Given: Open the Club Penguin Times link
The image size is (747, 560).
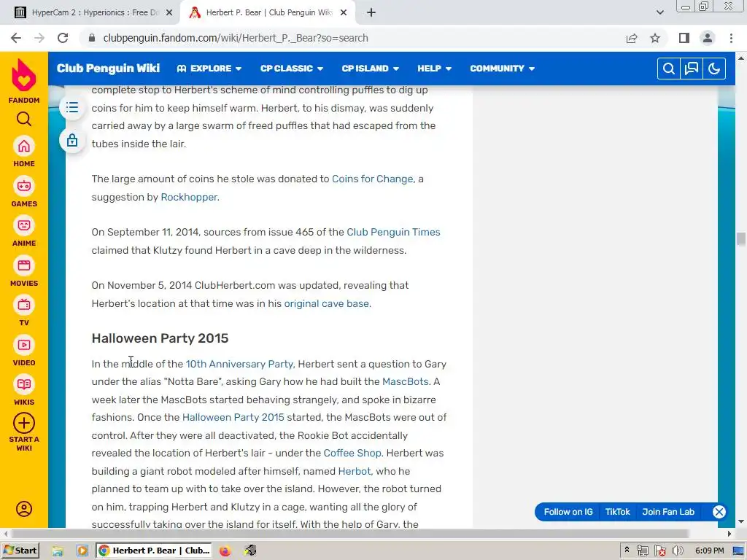Looking at the screenshot, I should pos(393,233).
